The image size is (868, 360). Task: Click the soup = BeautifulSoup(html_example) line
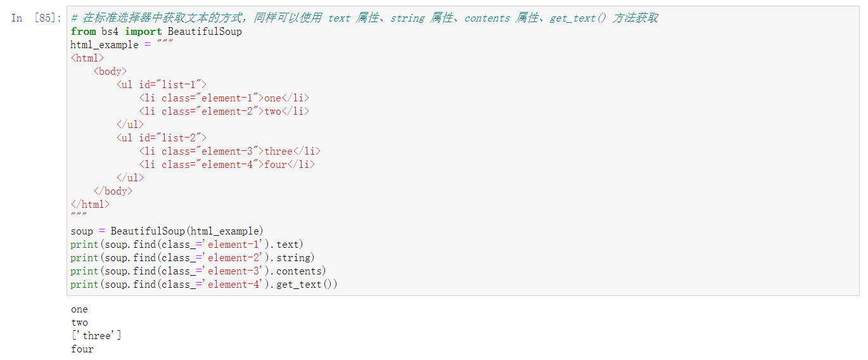[167, 231]
